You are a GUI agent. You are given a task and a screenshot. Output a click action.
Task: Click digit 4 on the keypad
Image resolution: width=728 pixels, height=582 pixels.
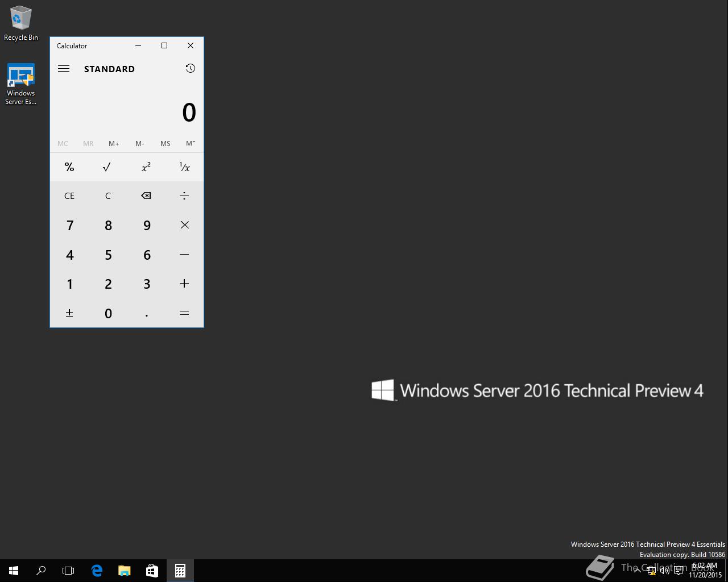pyautogui.click(x=69, y=255)
